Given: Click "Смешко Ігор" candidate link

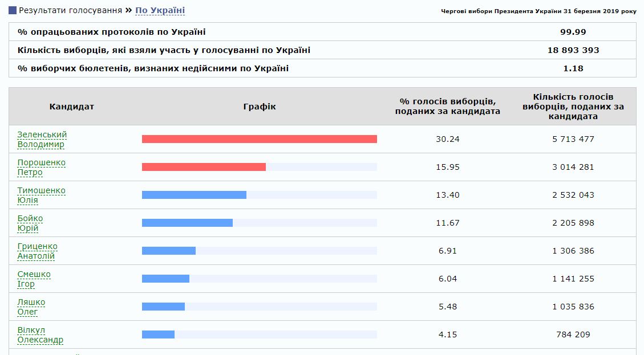Looking at the screenshot, I should (x=33, y=279).
